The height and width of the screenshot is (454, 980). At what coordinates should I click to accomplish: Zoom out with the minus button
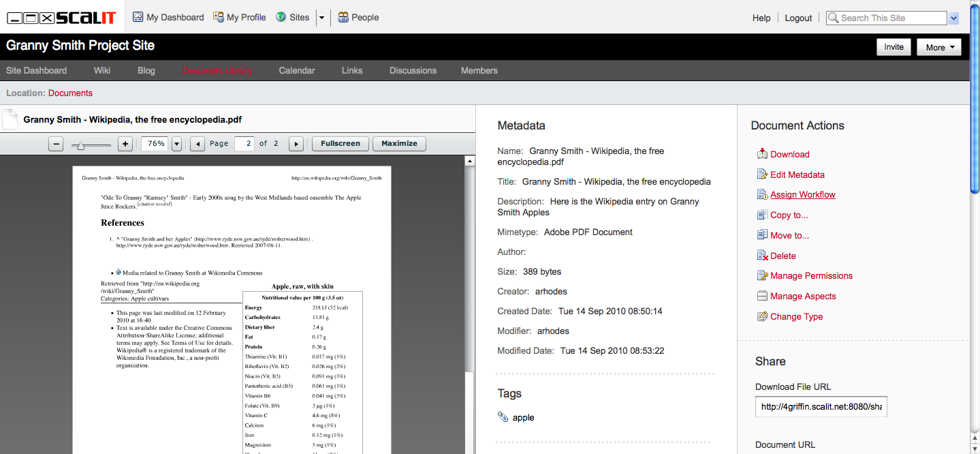[x=57, y=144]
